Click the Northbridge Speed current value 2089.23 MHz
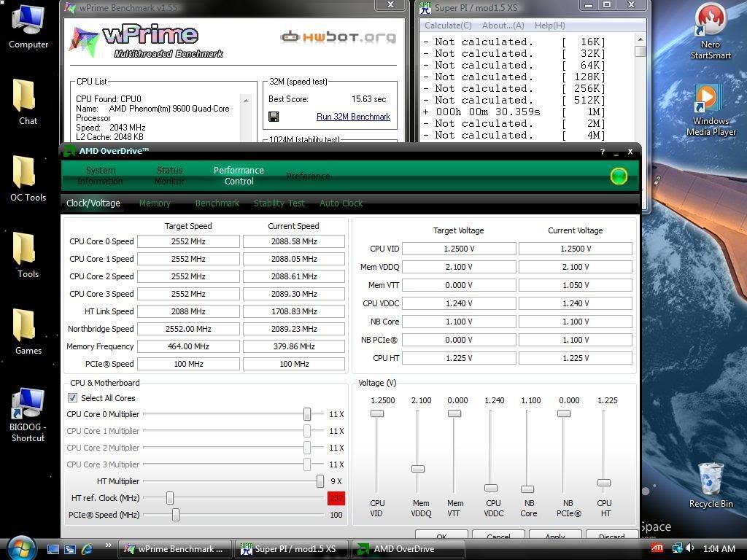 [x=294, y=329]
